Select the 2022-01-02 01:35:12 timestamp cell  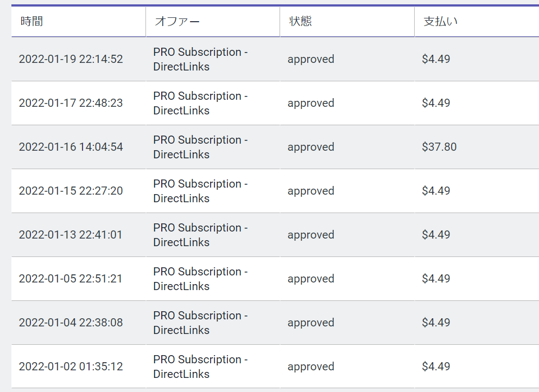tap(71, 367)
